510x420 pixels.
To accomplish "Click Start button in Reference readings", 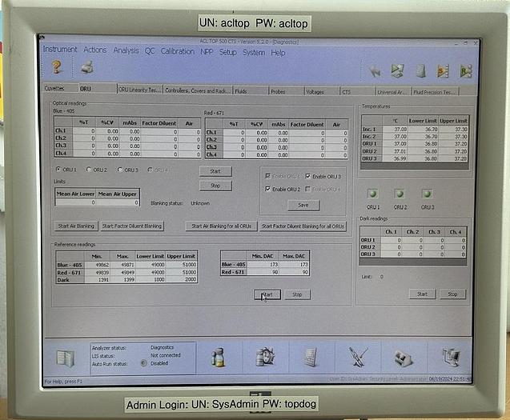I will (x=267, y=294).
